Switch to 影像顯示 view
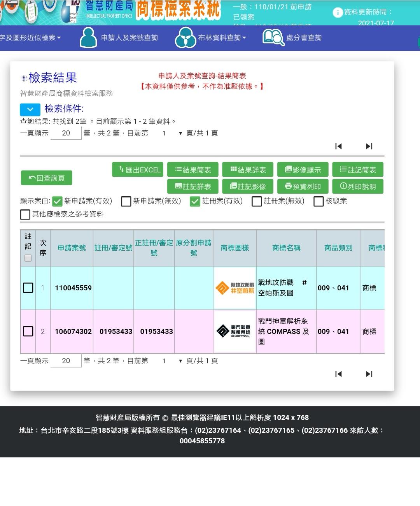 [x=303, y=170]
